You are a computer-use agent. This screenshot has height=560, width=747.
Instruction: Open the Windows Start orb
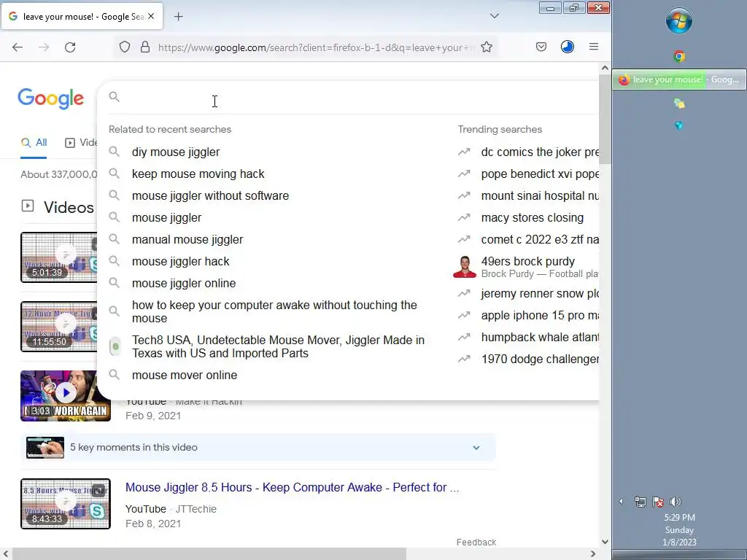pos(679,20)
